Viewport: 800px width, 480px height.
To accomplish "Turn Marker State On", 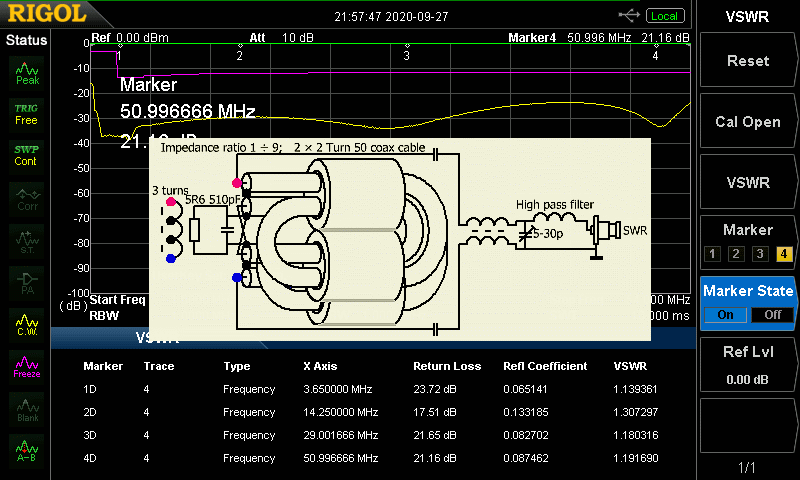I will [726, 314].
